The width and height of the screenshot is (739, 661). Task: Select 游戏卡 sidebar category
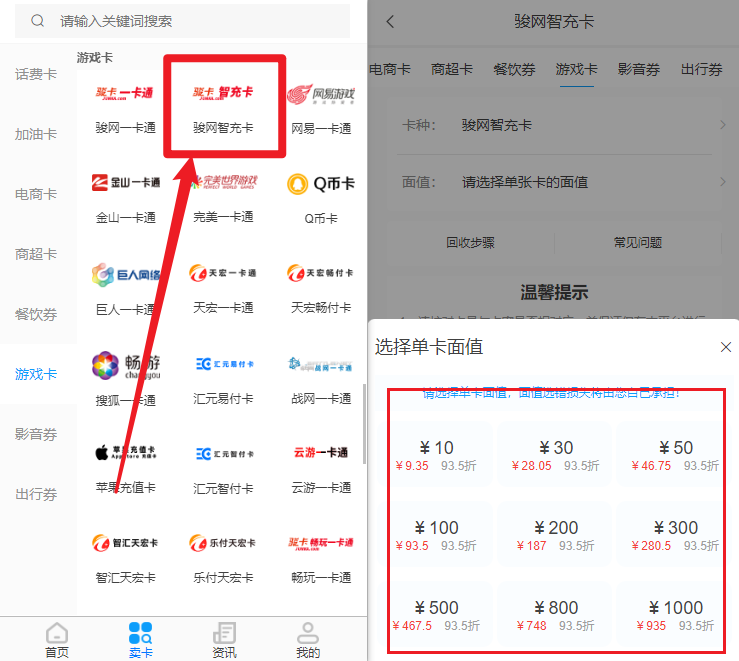pyautogui.click(x=36, y=374)
